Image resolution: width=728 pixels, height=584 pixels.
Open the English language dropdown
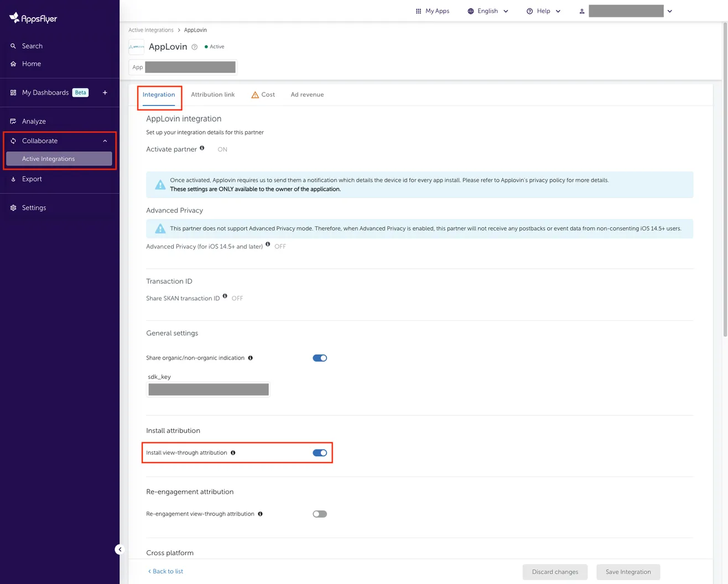point(487,11)
